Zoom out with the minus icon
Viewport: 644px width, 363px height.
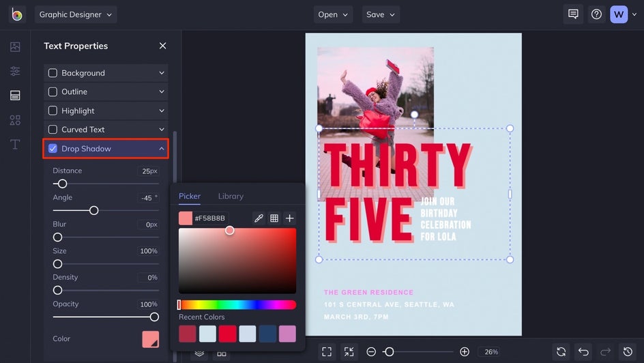tap(371, 351)
